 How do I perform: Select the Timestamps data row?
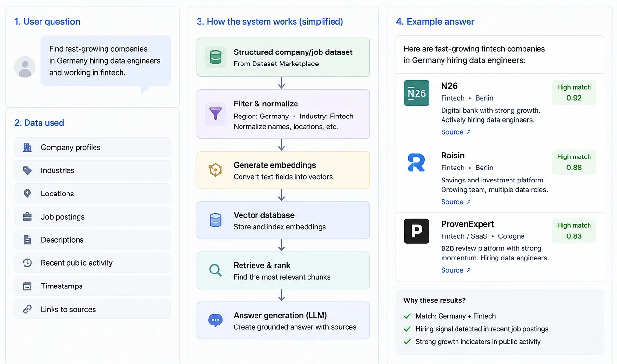pyautogui.click(x=93, y=286)
